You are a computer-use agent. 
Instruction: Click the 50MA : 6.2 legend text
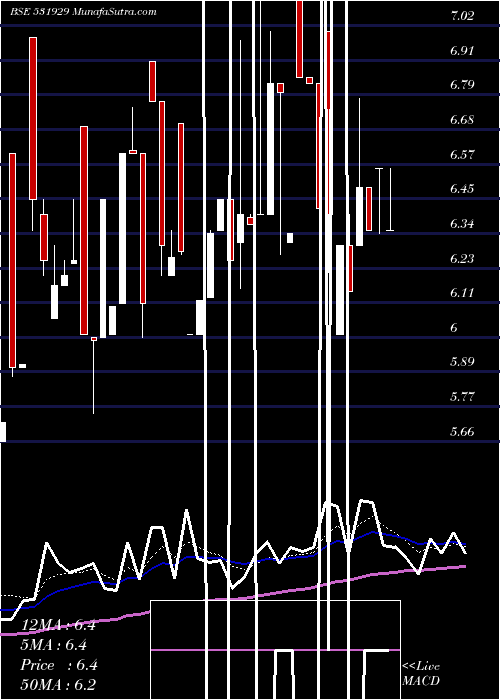tap(58, 685)
